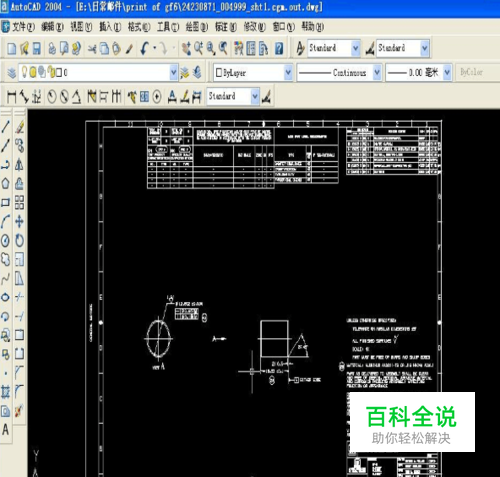
Task: Open the 编辑 (Edit) menu
Action: (52, 27)
